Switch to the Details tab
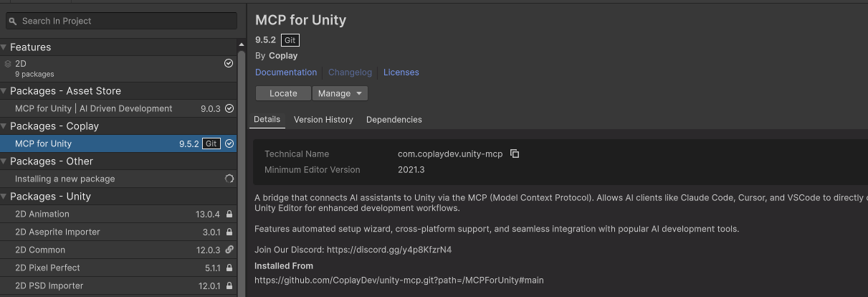This screenshot has height=297, width=868. [x=267, y=120]
